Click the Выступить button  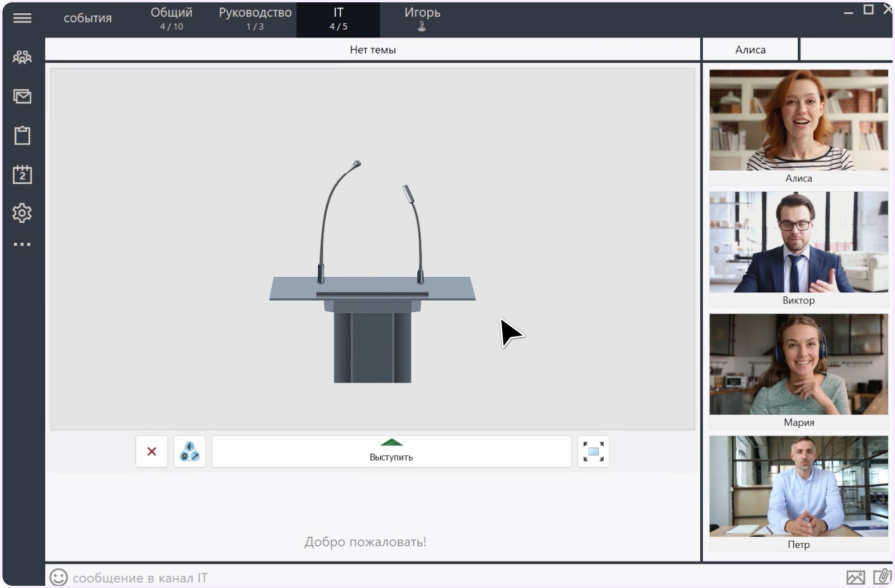pos(391,451)
